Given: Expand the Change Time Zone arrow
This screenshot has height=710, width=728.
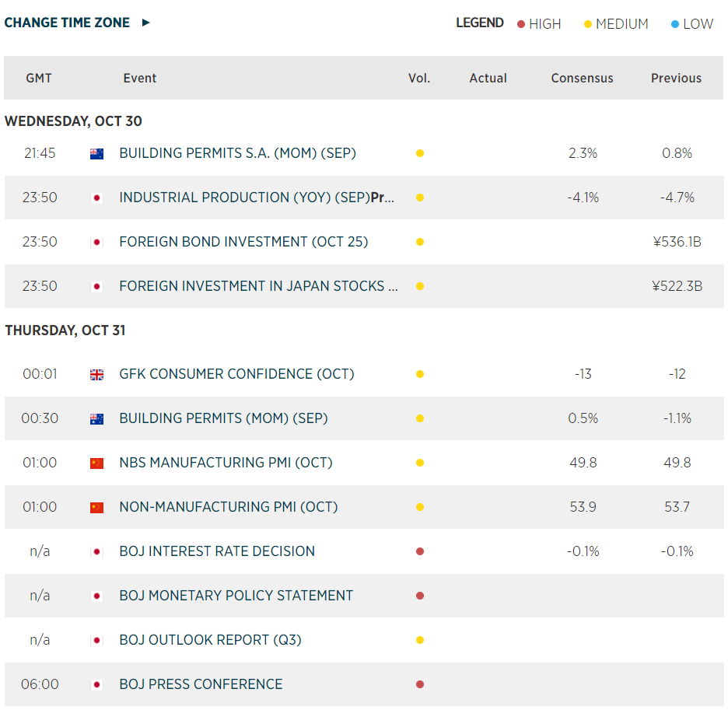Looking at the screenshot, I should [145, 23].
